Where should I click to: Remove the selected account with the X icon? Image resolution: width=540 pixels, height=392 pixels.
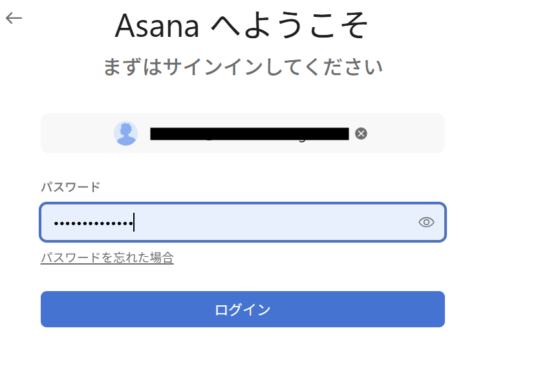click(362, 133)
